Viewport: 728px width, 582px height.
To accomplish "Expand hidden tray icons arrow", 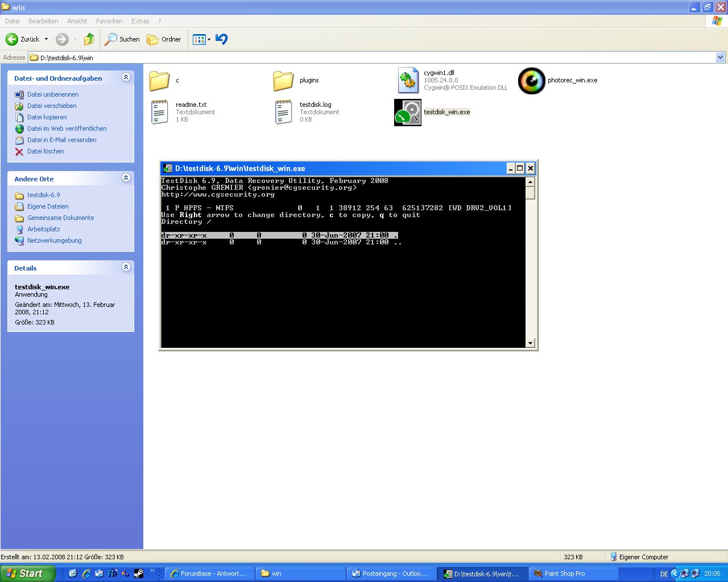I will point(675,573).
